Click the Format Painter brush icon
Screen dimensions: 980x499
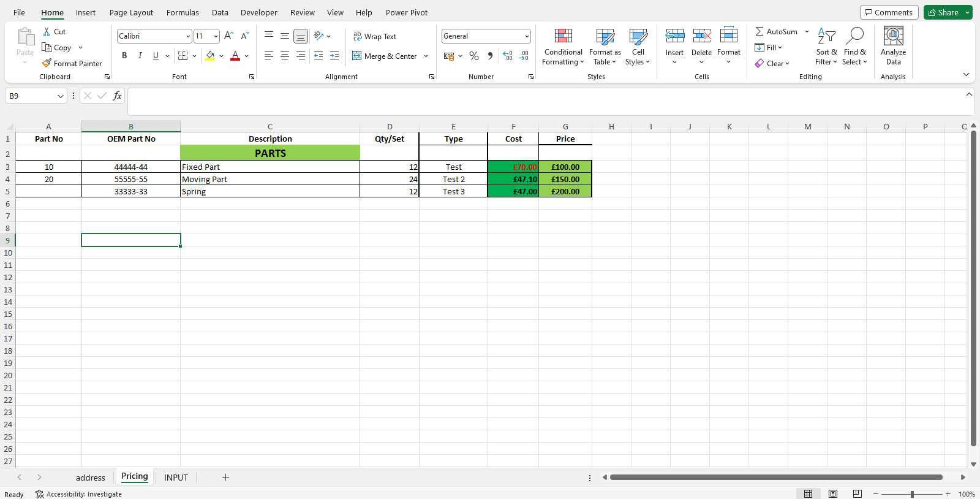47,63
